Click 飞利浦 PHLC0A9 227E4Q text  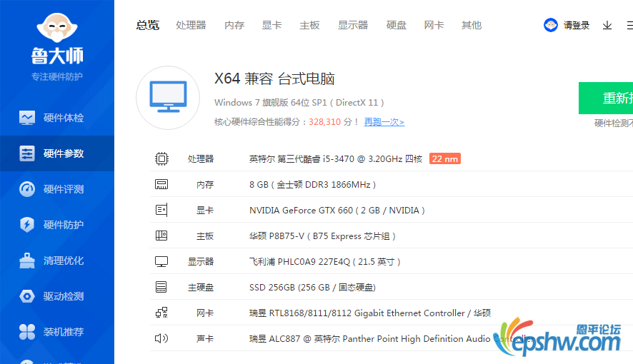324,262
